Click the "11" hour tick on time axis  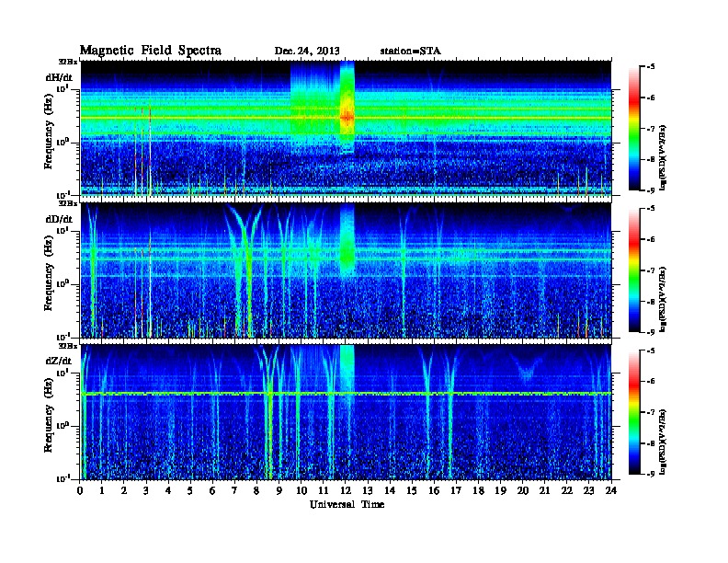tap(324, 490)
